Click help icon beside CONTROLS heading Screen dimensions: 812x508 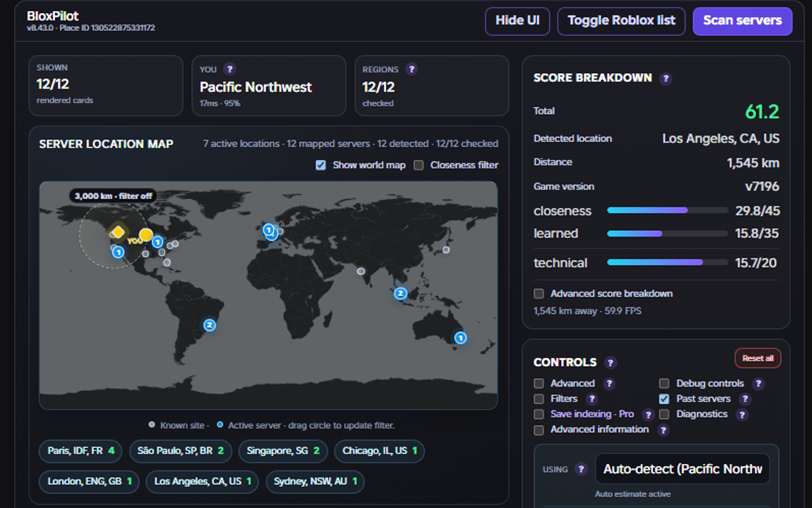click(x=610, y=363)
